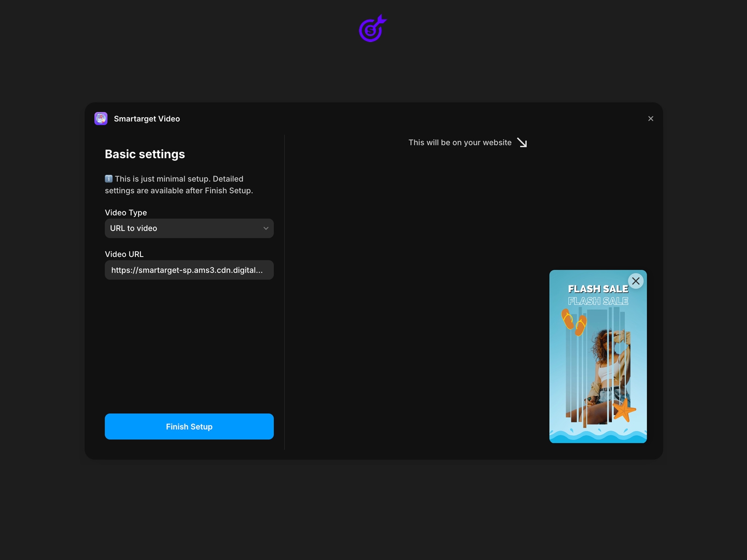Click the "Finish Setup" button

[x=189, y=426]
